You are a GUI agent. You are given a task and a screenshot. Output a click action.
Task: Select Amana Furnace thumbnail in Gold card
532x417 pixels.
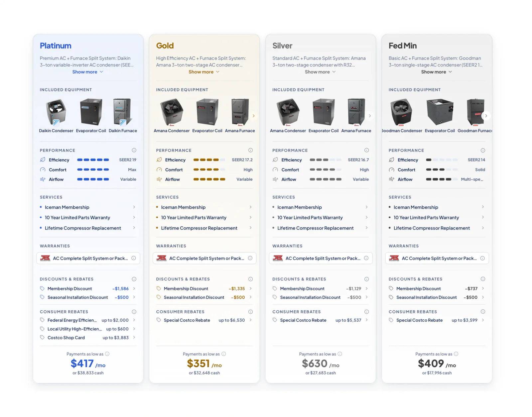click(240, 116)
